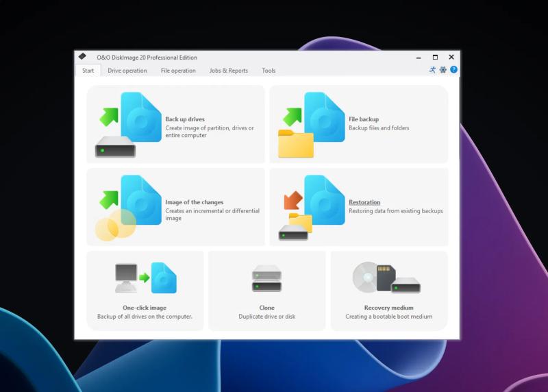548x392 pixels.
Task: Click 'Creates an incremental or differential image' text
Action: pos(212,215)
